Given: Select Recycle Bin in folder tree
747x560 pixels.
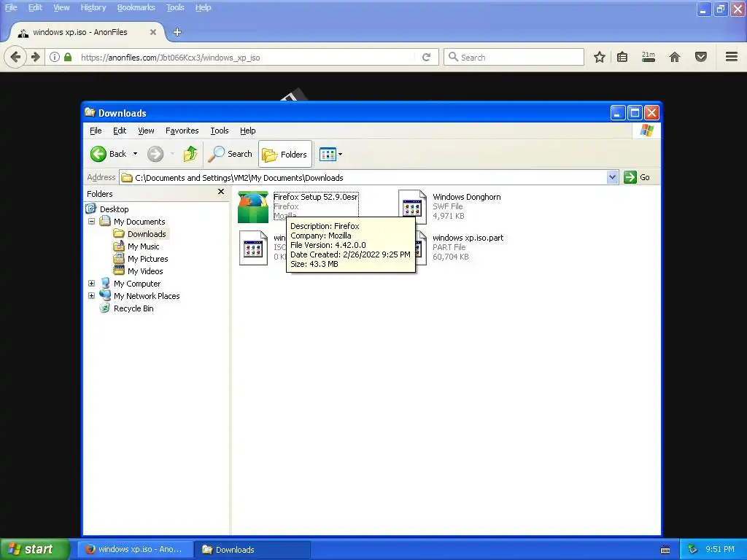Looking at the screenshot, I should click(x=133, y=308).
